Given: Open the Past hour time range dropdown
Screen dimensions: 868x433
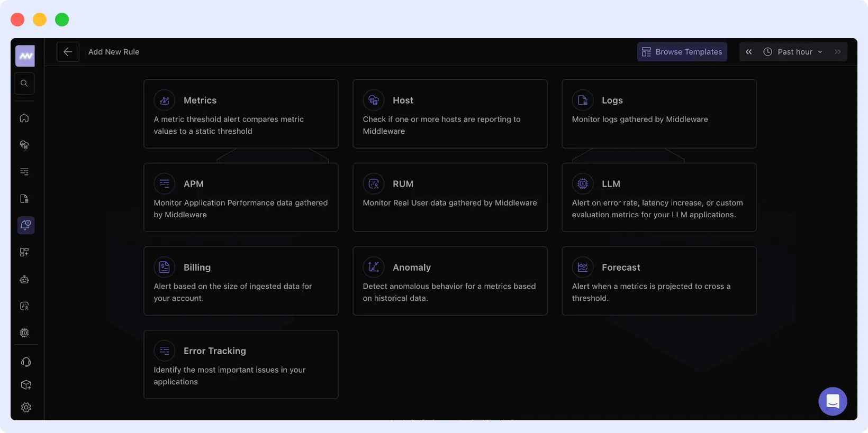Looking at the screenshot, I should [x=794, y=51].
